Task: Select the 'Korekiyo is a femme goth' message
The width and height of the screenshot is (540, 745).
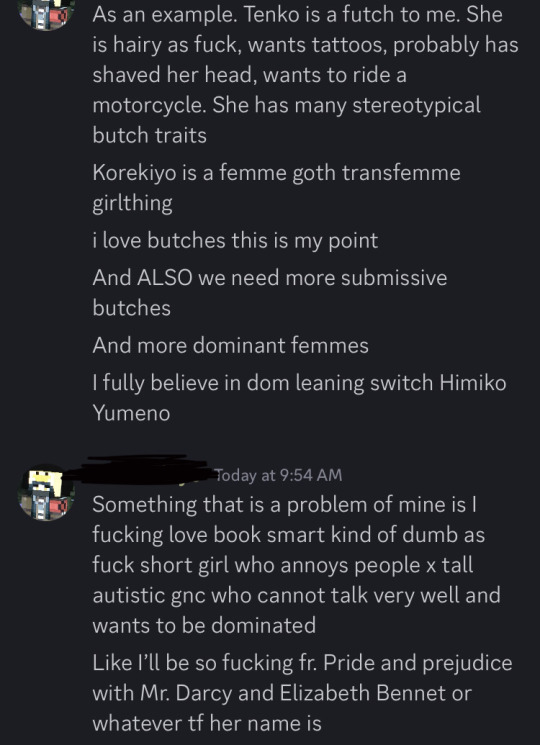Action: (x=276, y=188)
